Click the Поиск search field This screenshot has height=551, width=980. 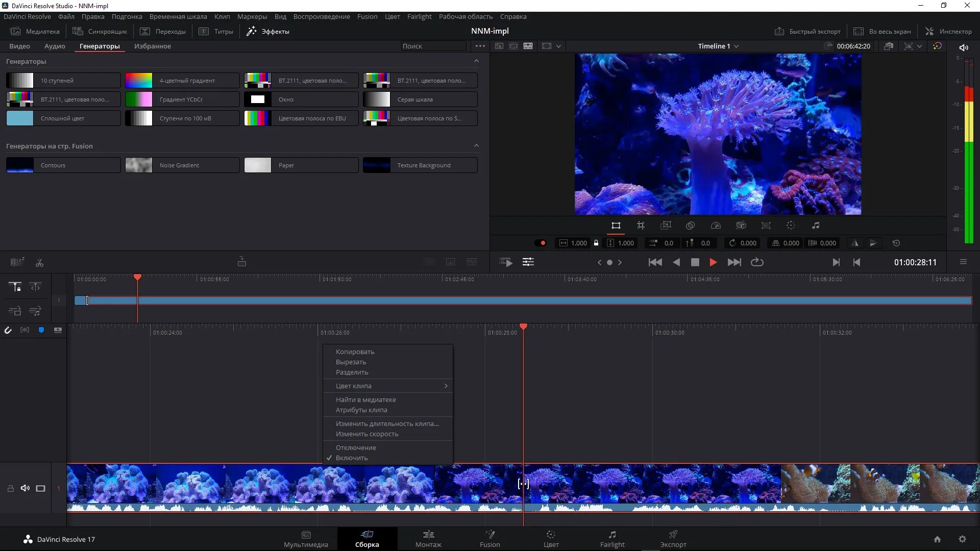(x=433, y=46)
